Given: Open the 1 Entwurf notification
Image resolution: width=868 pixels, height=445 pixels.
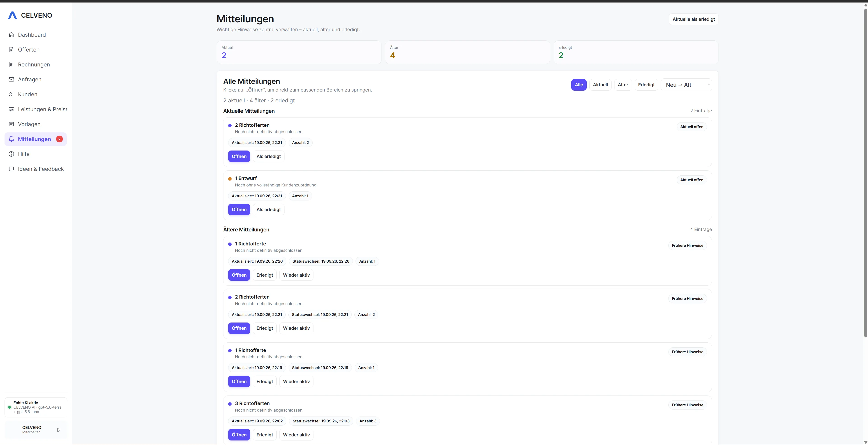Looking at the screenshot, I should [x=239, y=209].
